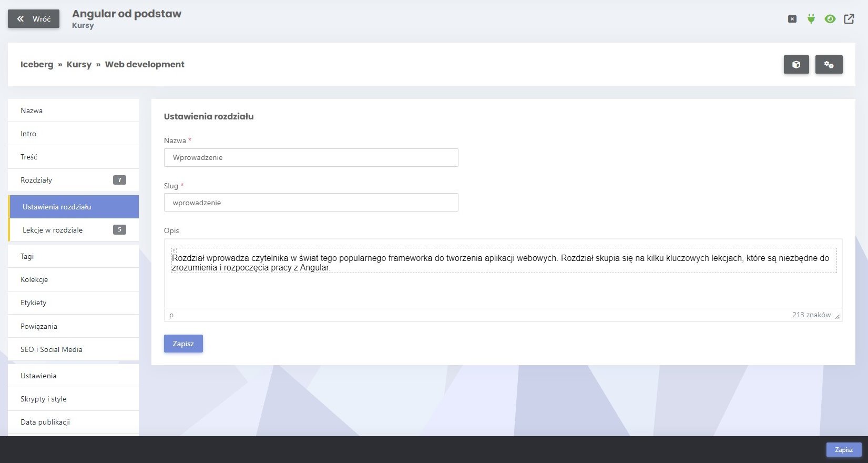
Task: Open Data publikacji sidebar section
Action: click(x=74, y=422)
